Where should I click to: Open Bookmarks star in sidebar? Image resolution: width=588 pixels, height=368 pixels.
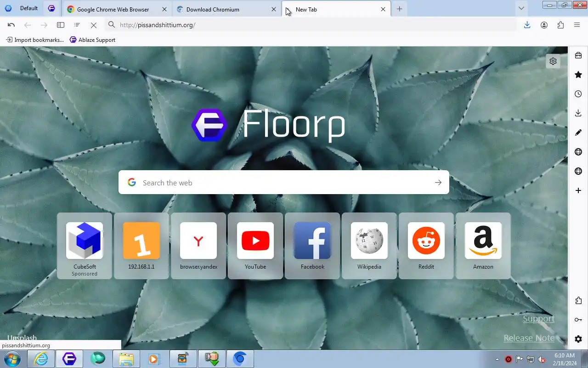pyautogui.click(x=578, y=75)
